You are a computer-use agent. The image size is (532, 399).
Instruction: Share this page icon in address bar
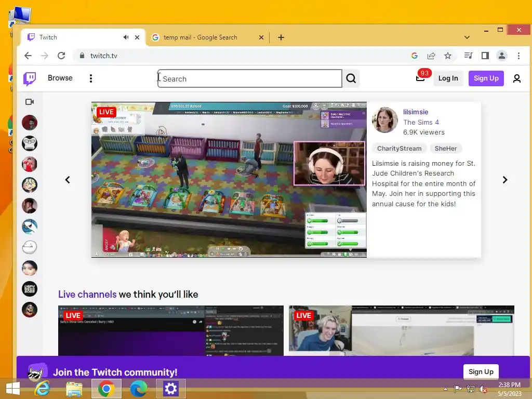pyautogui.click(x=431, y=56)
